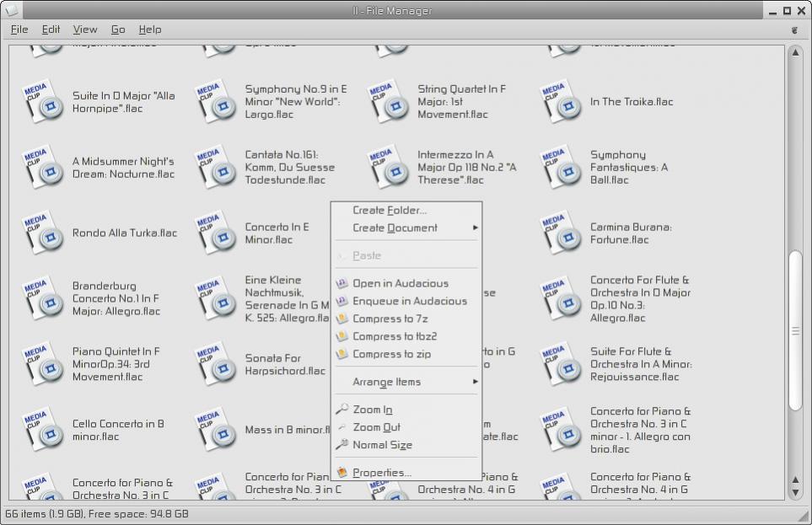Click the Suite In D Major file icon
Image resolution: width=812 pixels, height=525 pixels.
click(42, 102)
